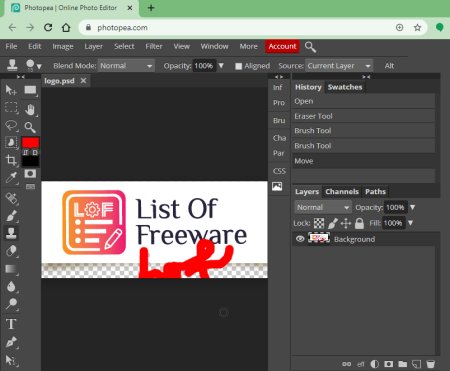Image resolution: width=450 pixels, height=371 pixels.
Task: Click the Quick Mask mode icon
Action: [30, 173]
